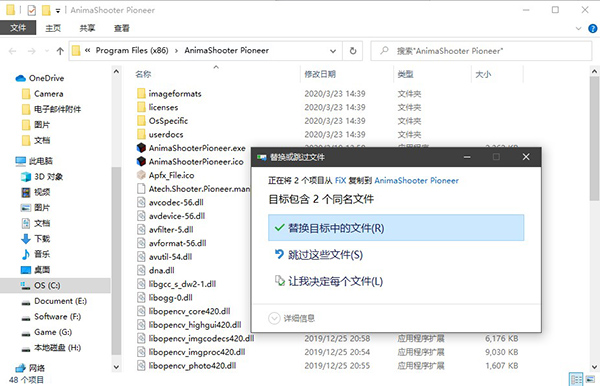Choose 替换目标中的文件(R) option
600x386 pixels.
(396, 228)
